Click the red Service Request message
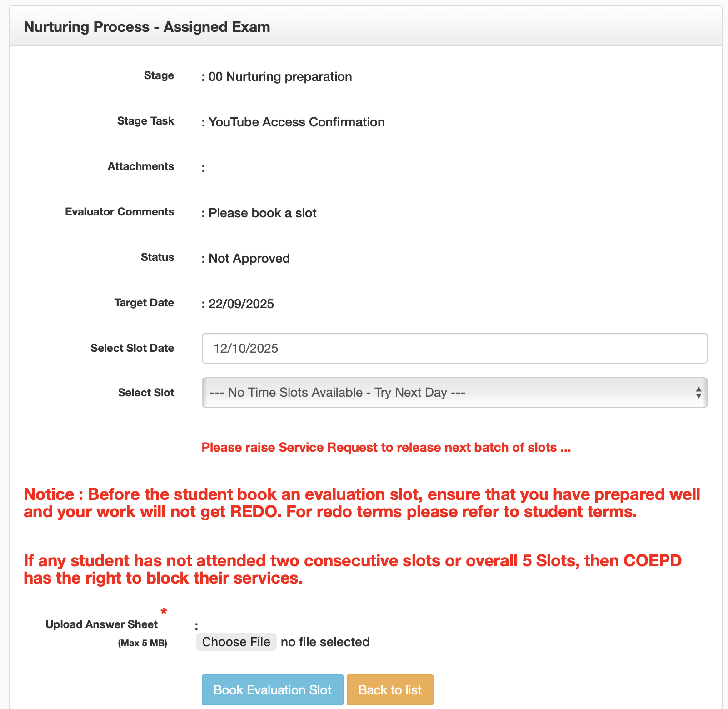The height and width of the screenshot is (709, 728). coord(386,448)
